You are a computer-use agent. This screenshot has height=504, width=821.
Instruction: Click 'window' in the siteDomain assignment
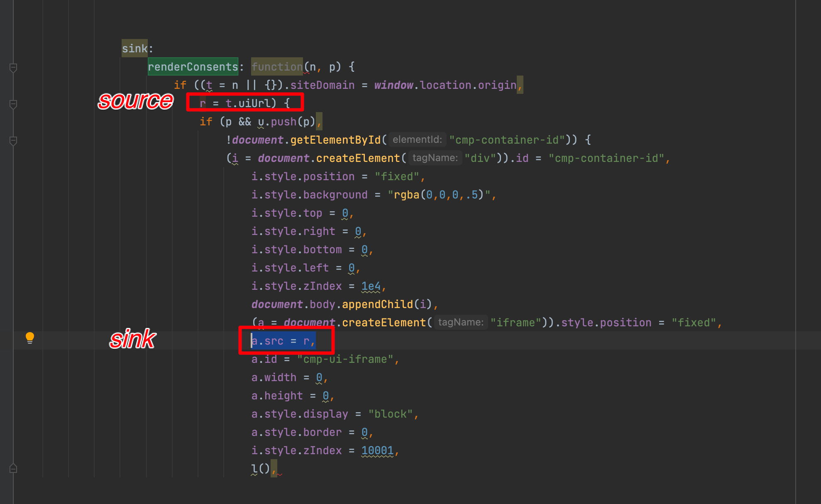click(393, 85)
